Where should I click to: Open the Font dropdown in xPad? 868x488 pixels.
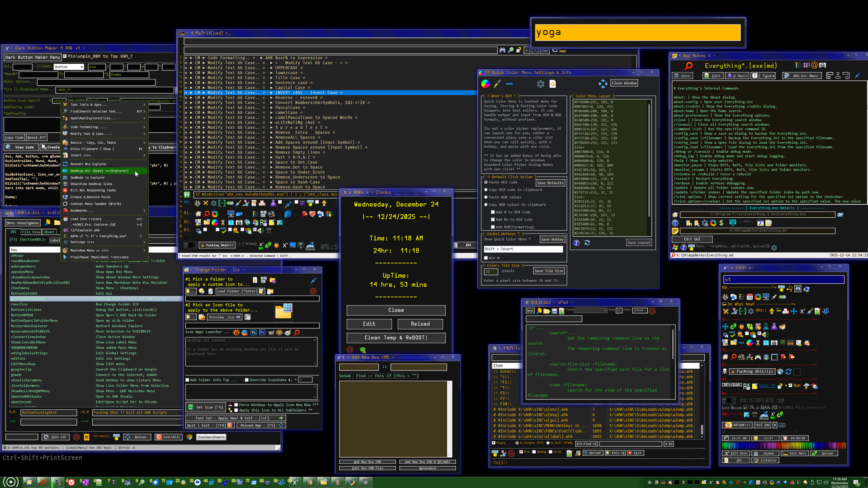(x=605, y=310)
